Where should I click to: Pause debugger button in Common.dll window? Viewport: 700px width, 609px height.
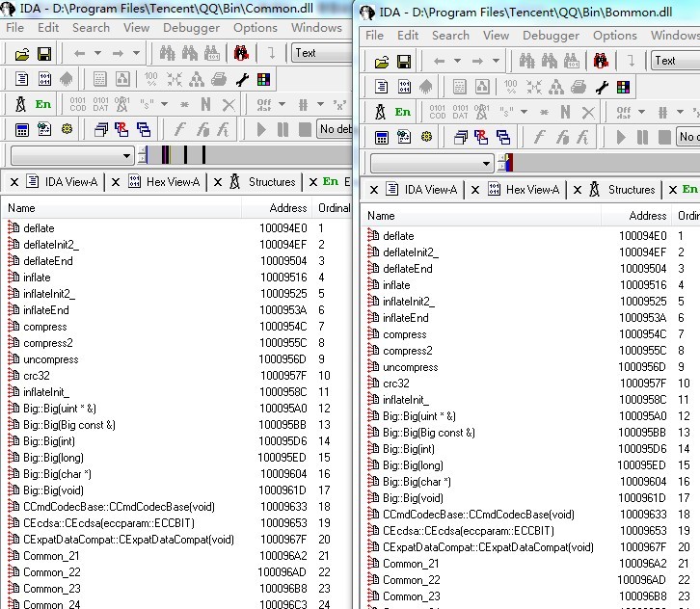(283, 130)
